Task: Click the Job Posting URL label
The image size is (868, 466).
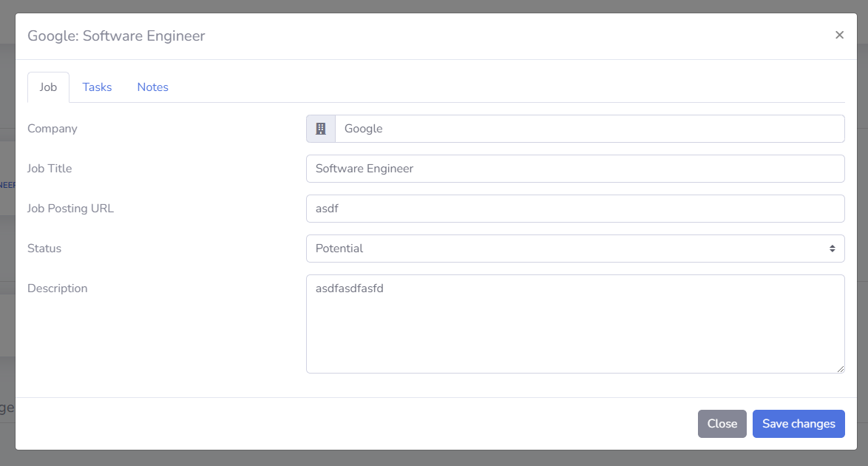Action: (x=70, y=209)
